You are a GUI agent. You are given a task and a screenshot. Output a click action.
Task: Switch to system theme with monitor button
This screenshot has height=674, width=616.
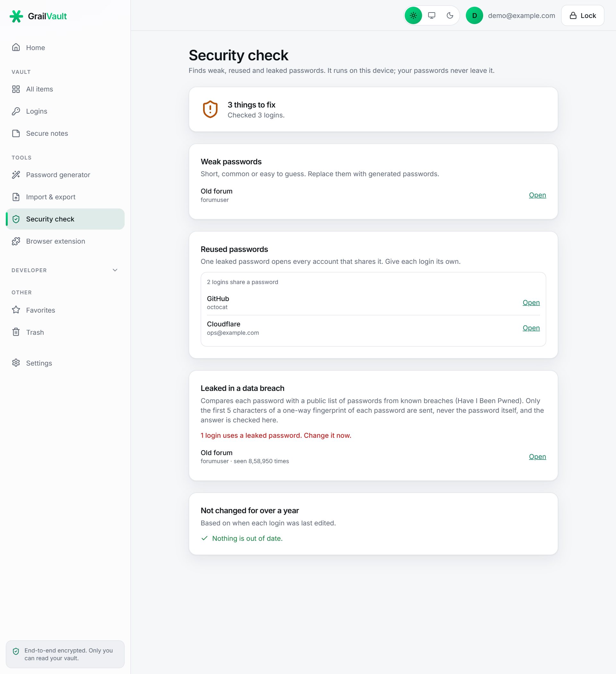(432, 15)
